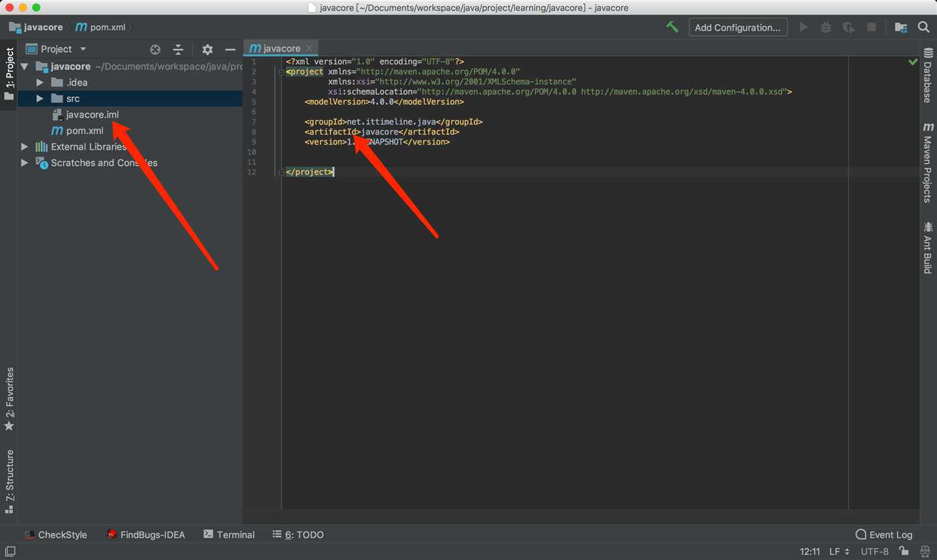Click line number 10 in gutter

[x=252, y=152]
